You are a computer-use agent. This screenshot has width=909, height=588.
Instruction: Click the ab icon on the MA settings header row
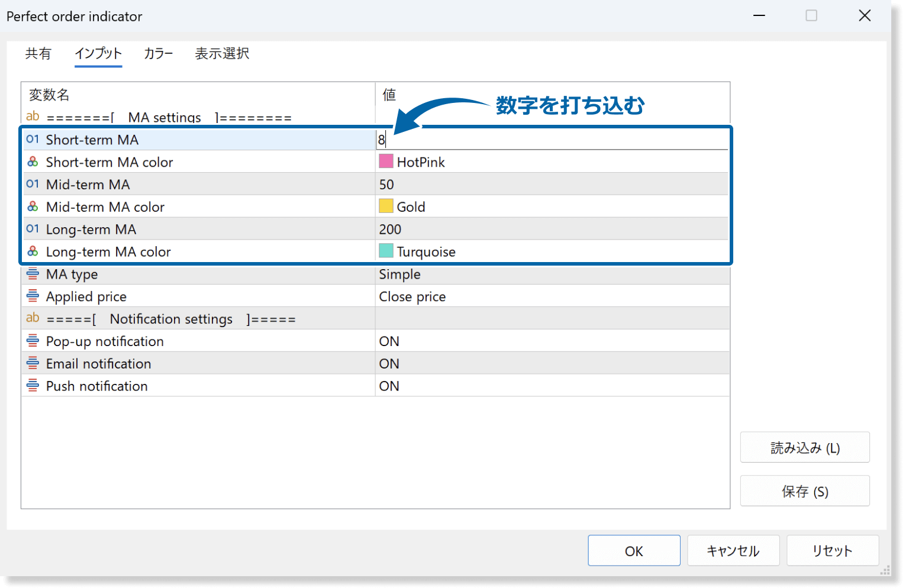tap(33, 116)
